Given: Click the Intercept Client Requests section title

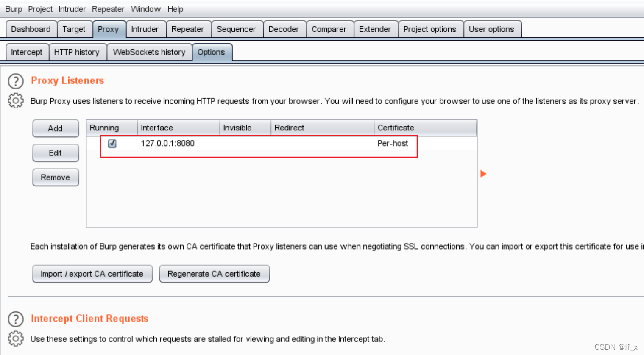Looking at the screenshot, I should tap(89, 319).
